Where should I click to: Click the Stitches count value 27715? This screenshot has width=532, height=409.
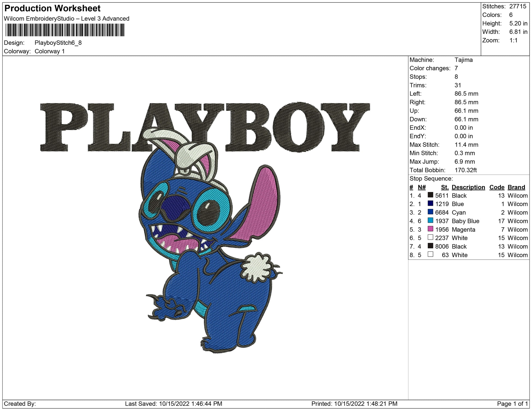coord(518,6)
